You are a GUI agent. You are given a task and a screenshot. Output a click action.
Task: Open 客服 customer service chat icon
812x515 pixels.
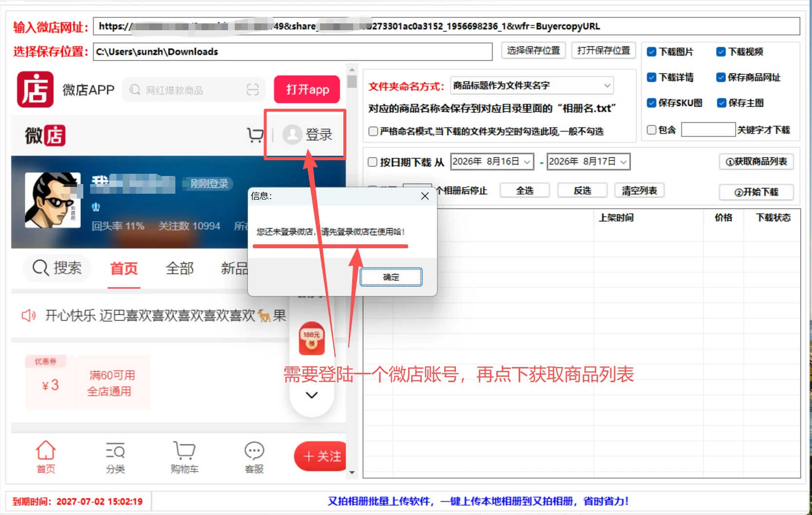(254, 457)
